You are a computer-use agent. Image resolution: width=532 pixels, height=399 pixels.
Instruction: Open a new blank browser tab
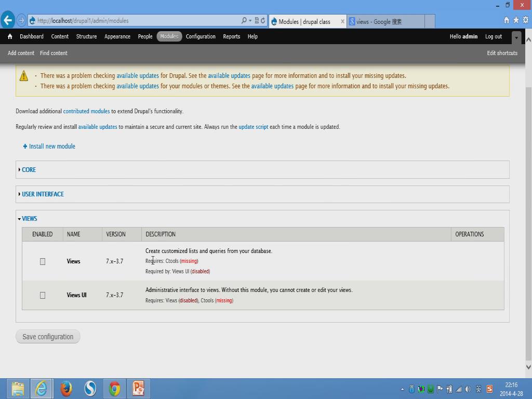tap(430, 21)
